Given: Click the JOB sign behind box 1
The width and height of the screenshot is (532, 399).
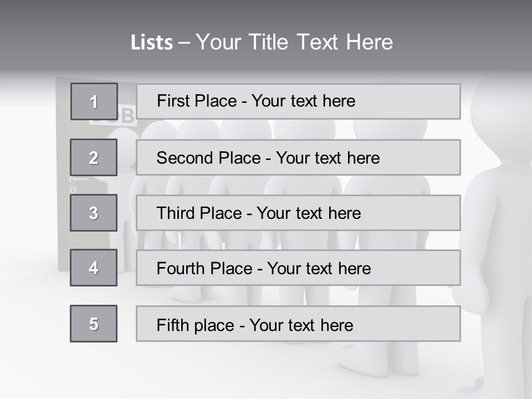Looking at the screenshot, I should (x=126, y=115).
